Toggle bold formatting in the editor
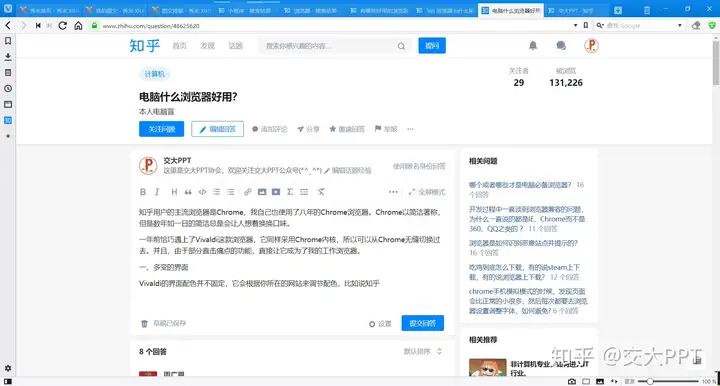The image size is (720, 386). 143,192
